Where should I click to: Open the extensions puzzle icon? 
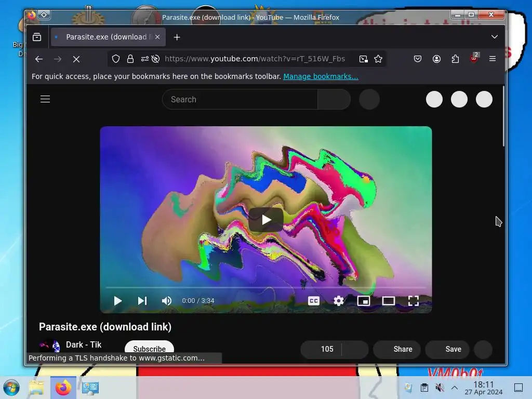coord(455,59)
